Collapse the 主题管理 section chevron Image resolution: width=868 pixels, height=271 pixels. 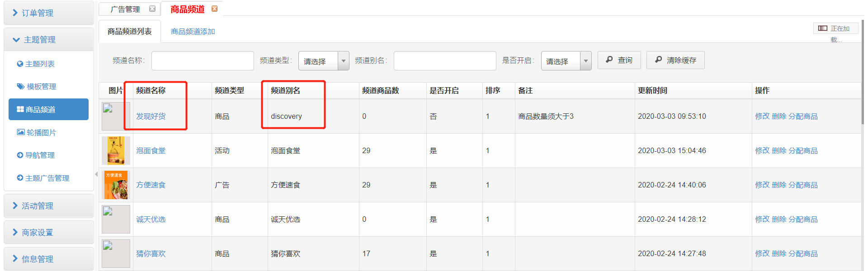tap(16, 40)
